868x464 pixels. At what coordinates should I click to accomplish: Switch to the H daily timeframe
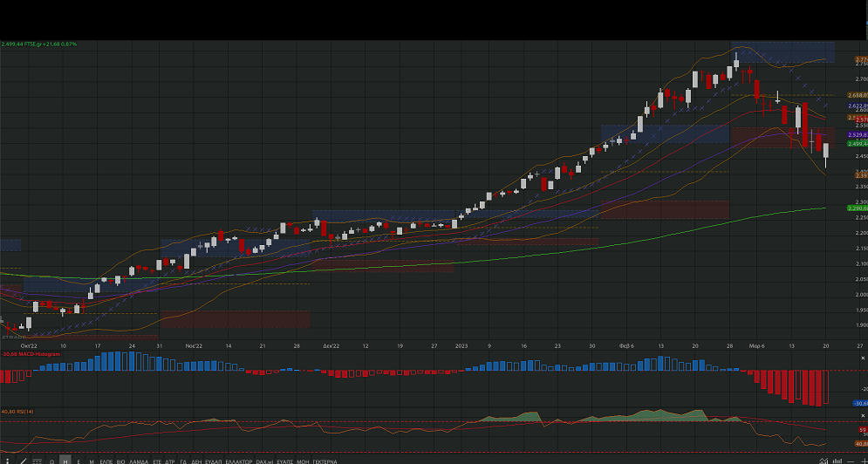[x=65, y=461]
